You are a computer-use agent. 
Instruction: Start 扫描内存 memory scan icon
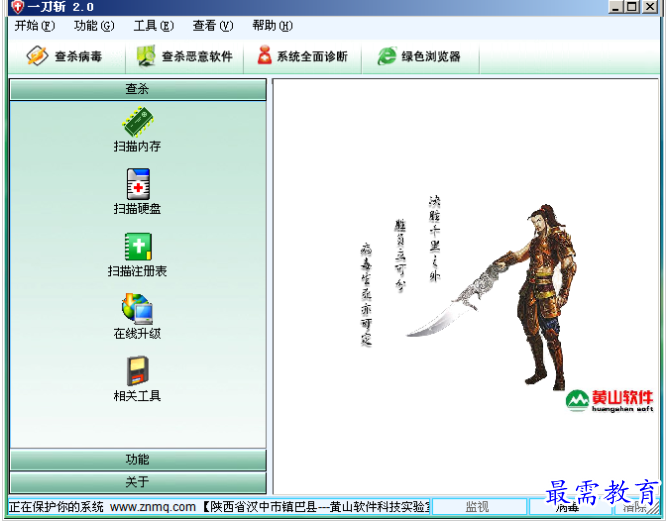click(x=137, y=122)
